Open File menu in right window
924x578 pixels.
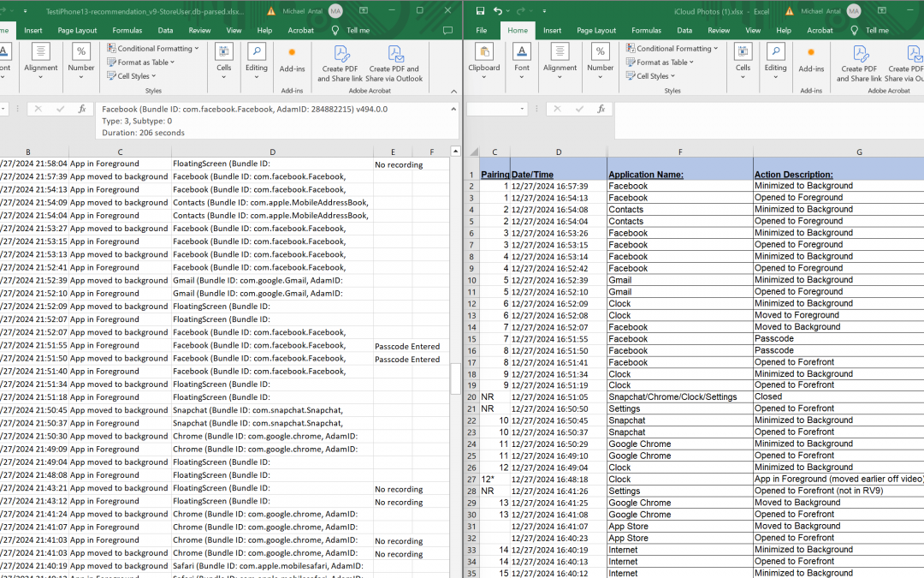click(482, 30)
